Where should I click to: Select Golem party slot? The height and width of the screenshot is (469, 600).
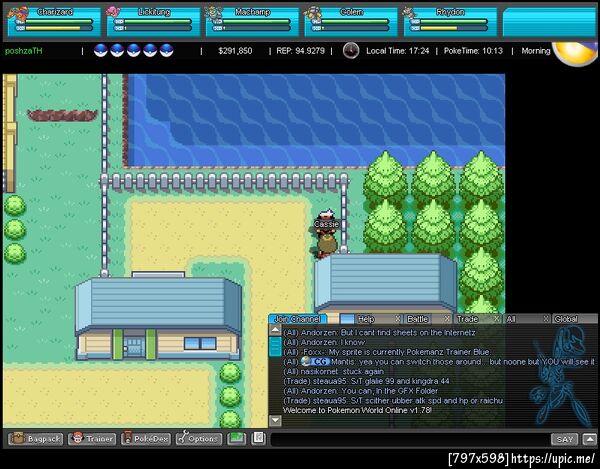click(x=351, y=22)
